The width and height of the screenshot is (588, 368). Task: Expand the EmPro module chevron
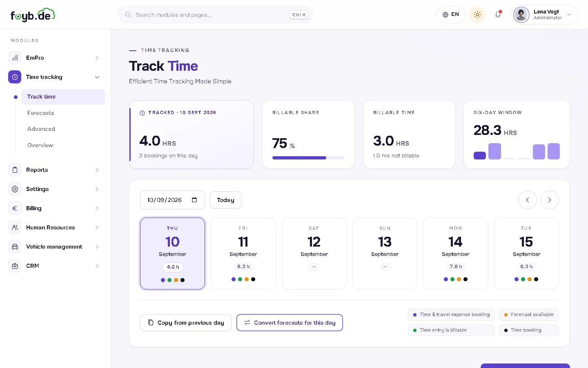pos(97,58)
